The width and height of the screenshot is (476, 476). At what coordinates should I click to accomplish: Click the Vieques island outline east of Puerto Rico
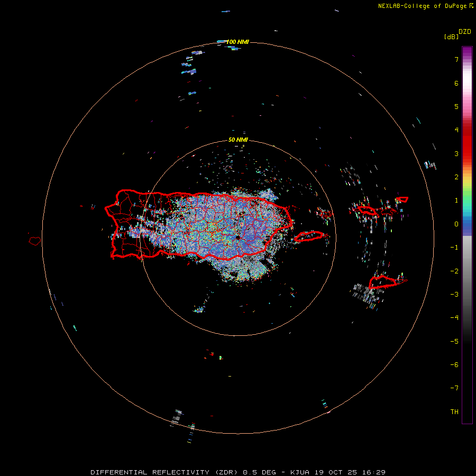pyautogui.click(x=309, y=236)
